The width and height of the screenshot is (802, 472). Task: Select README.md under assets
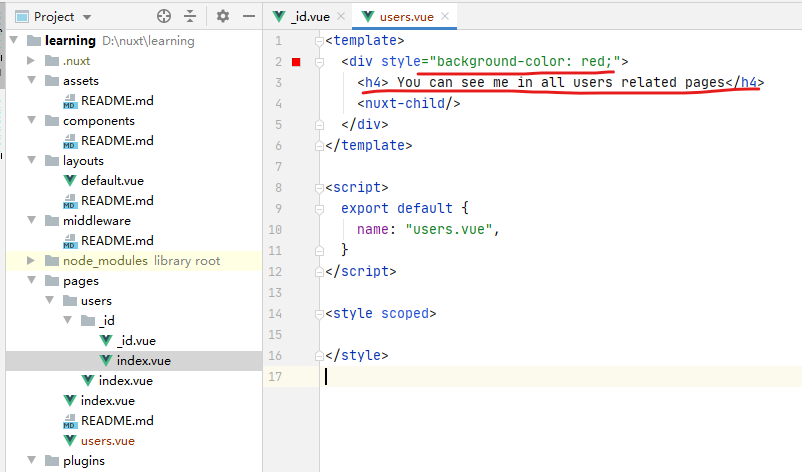tap(117, 101)
